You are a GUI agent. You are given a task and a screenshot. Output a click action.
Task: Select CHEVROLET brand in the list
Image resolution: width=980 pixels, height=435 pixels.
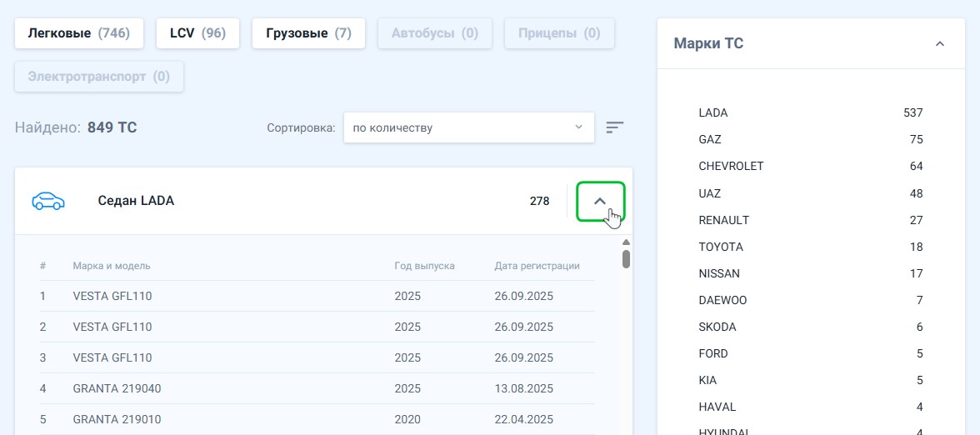click(x=811, y=167)
